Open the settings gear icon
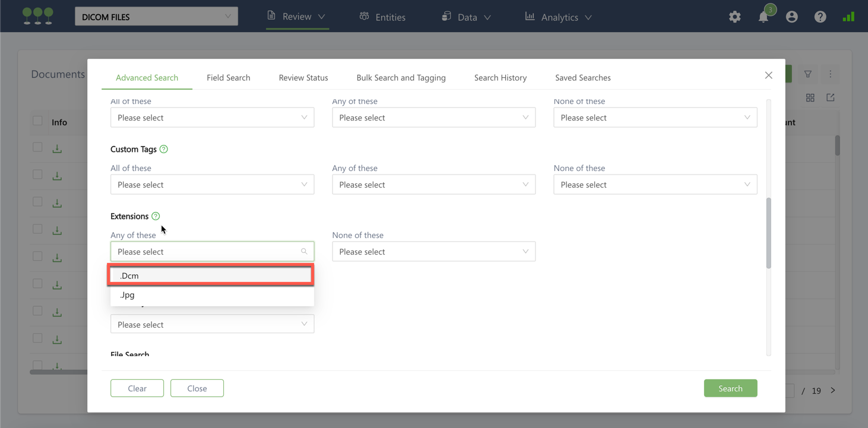868x428 pixels. 734,17
